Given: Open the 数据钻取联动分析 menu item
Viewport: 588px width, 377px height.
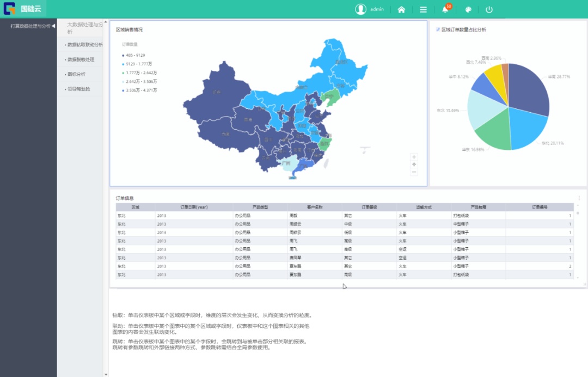Looking at the screenshot, I should tap(84, 45).
